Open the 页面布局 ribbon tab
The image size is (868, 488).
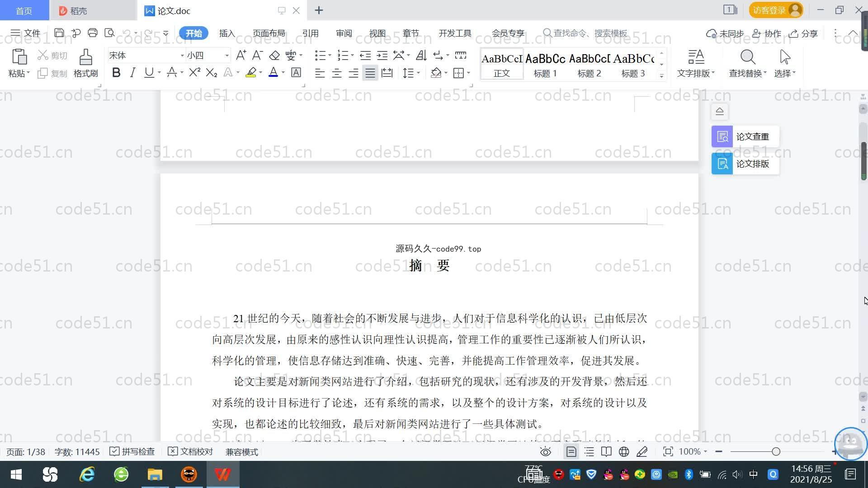tap(269, 33)
